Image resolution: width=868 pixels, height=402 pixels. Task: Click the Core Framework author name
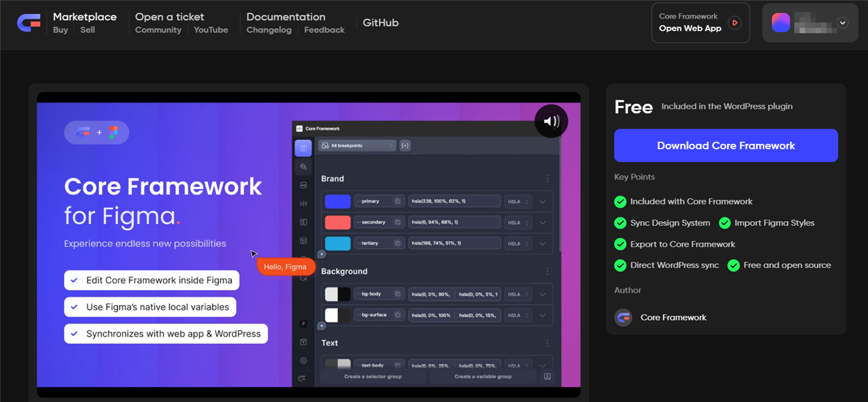[x=674, y=318]
